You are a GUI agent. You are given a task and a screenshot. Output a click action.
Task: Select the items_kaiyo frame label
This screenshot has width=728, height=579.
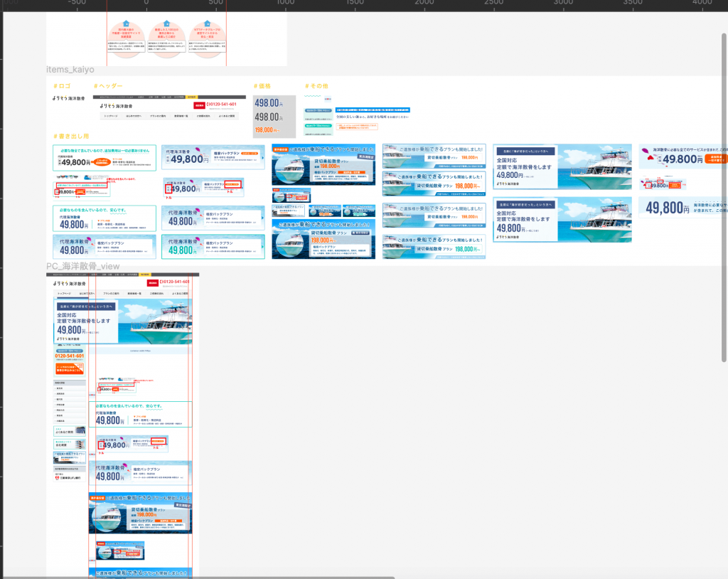tap(70, 70)
